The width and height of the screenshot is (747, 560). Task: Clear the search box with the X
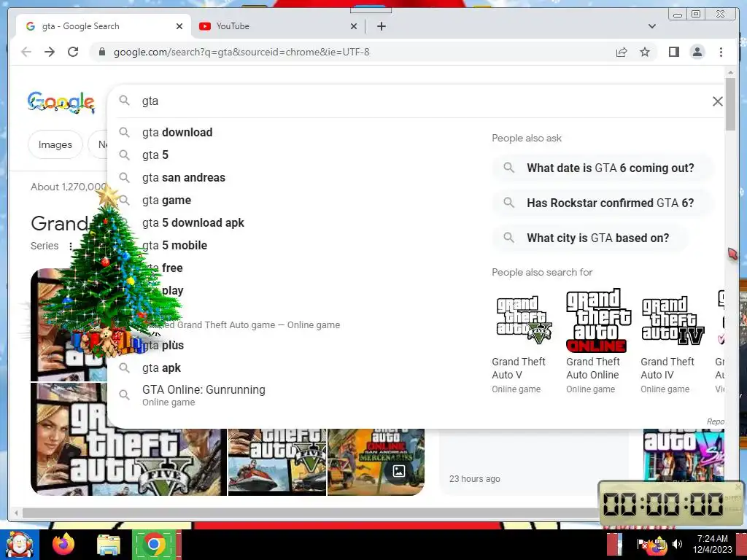pyautogui.click(x=717, y=101)
